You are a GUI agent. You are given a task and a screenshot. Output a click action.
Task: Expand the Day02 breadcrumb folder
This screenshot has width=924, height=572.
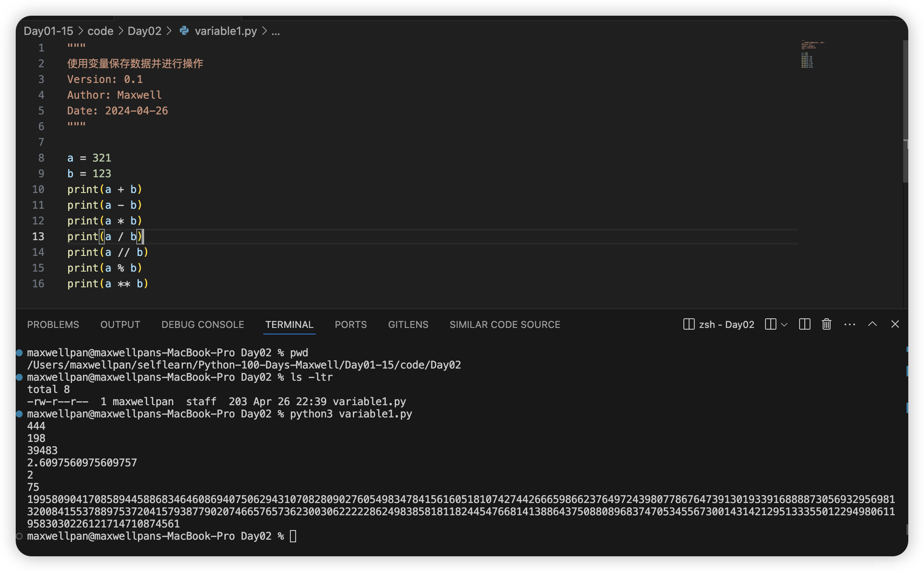pyautogui.click(x=145, y=31)
